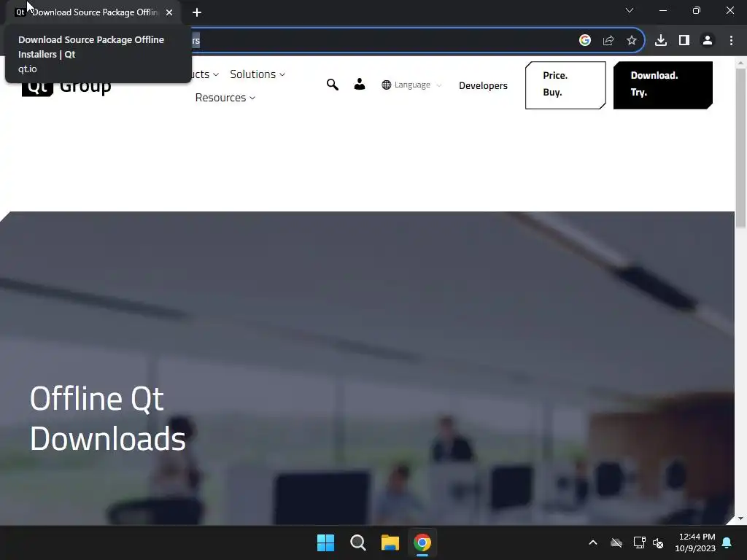Open a new tab with plus button
The width and height of the screenshot is (747, 560).
(197, 12)
